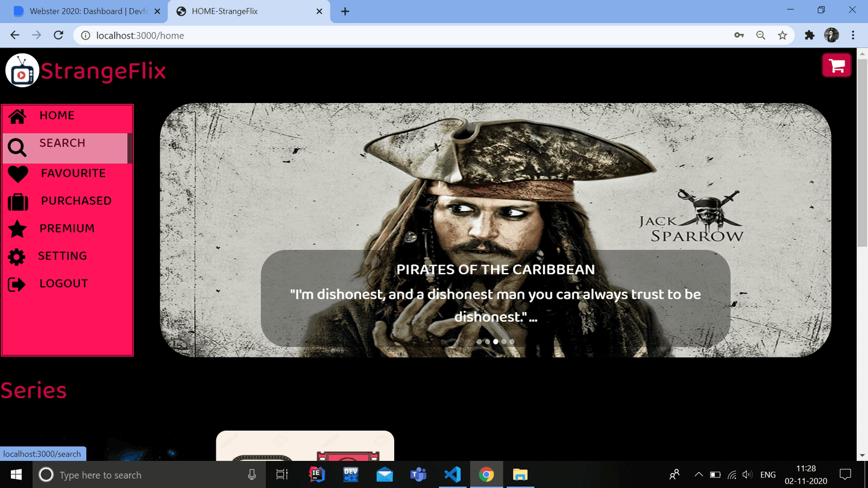Viewport: 868px width, 488px height.
Task: Click the StrangeFlix TV logo
Action: (x=22, y=70)
